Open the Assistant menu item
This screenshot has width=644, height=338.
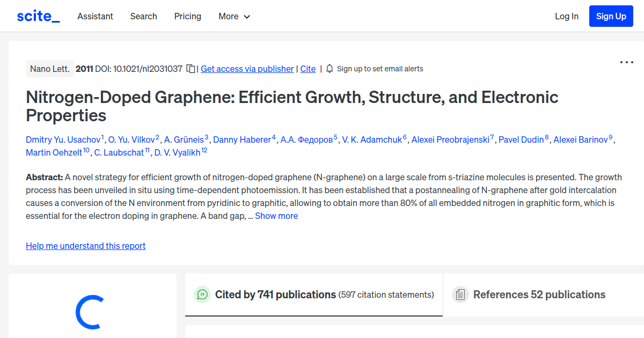coord(95,17)
